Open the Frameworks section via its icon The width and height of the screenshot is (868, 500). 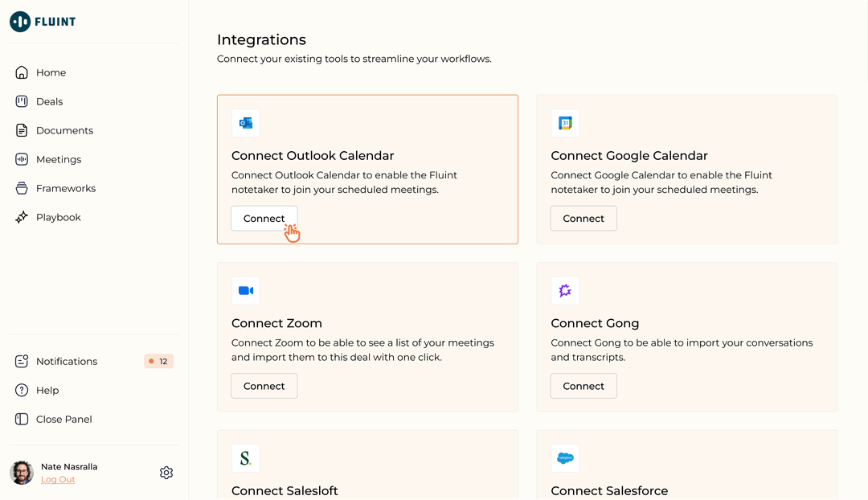point(22,188)
